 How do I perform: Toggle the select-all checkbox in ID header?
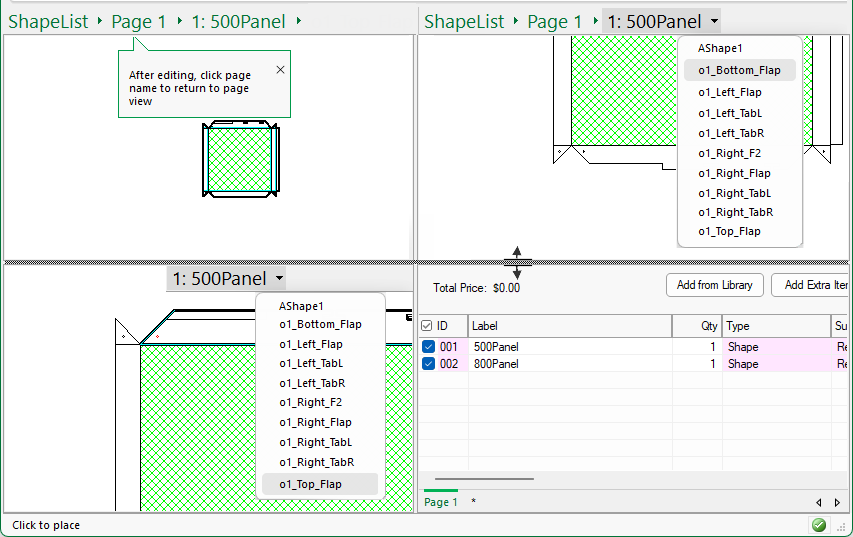click(427, 326)
